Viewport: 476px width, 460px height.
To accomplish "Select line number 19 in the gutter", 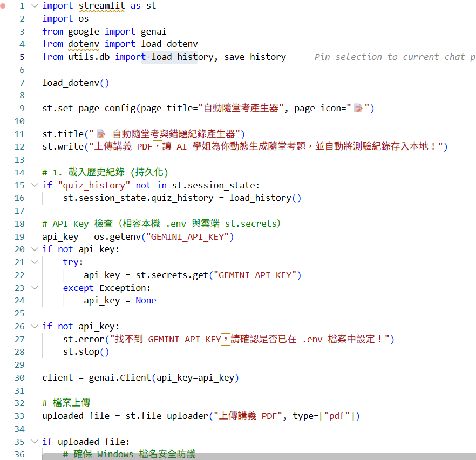I will coord(19,236).
